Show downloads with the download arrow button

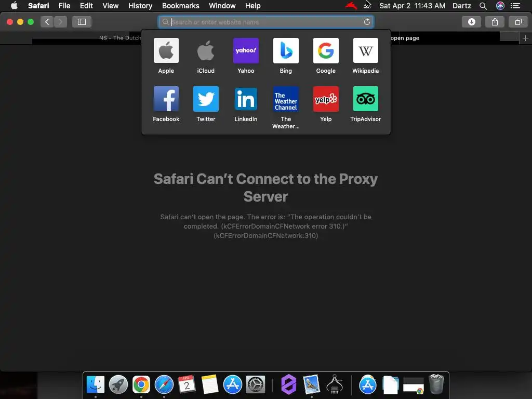point(471,22)
